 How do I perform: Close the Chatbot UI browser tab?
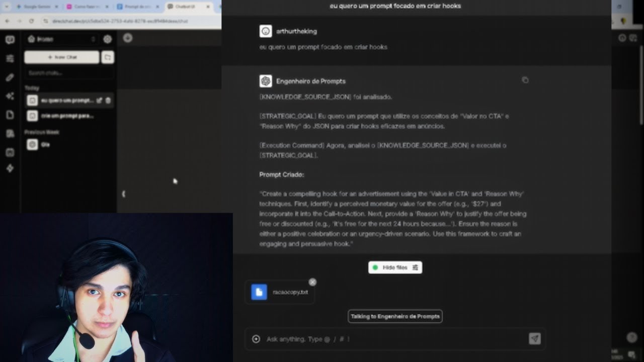point(207,7)
